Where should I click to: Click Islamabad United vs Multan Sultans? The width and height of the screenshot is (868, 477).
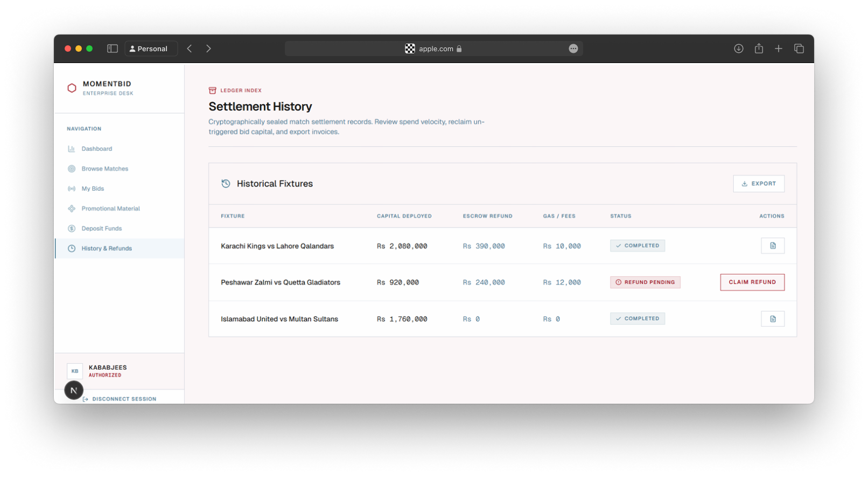pyautogui.click(x=279, y=319)
